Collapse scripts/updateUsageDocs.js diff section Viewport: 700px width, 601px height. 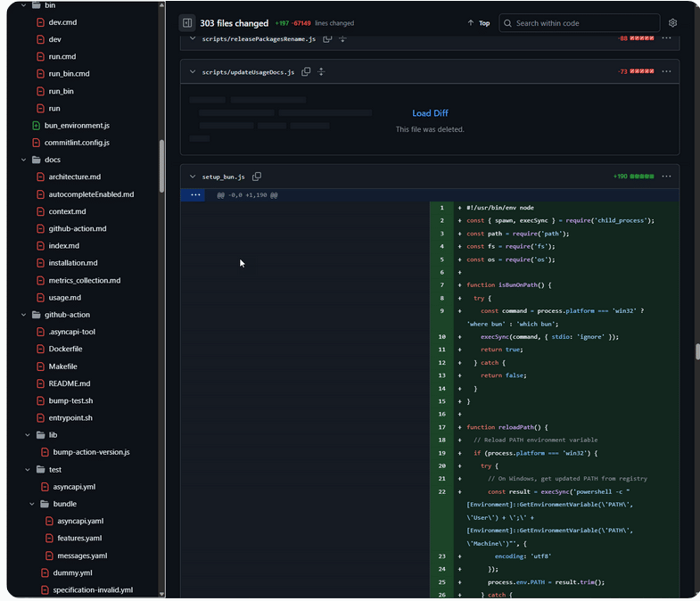pyautogui.click(x=192, y=71)
